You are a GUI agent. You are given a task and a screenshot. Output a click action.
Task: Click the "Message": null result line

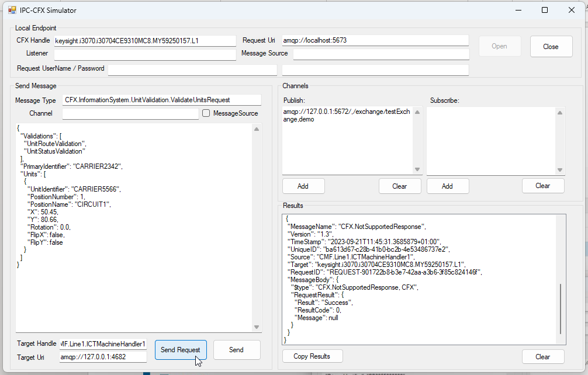316,318
